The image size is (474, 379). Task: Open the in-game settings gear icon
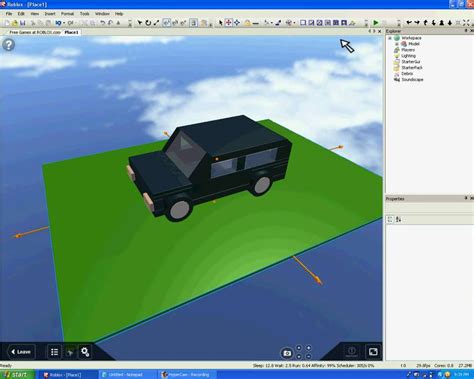tap(85, 352)
